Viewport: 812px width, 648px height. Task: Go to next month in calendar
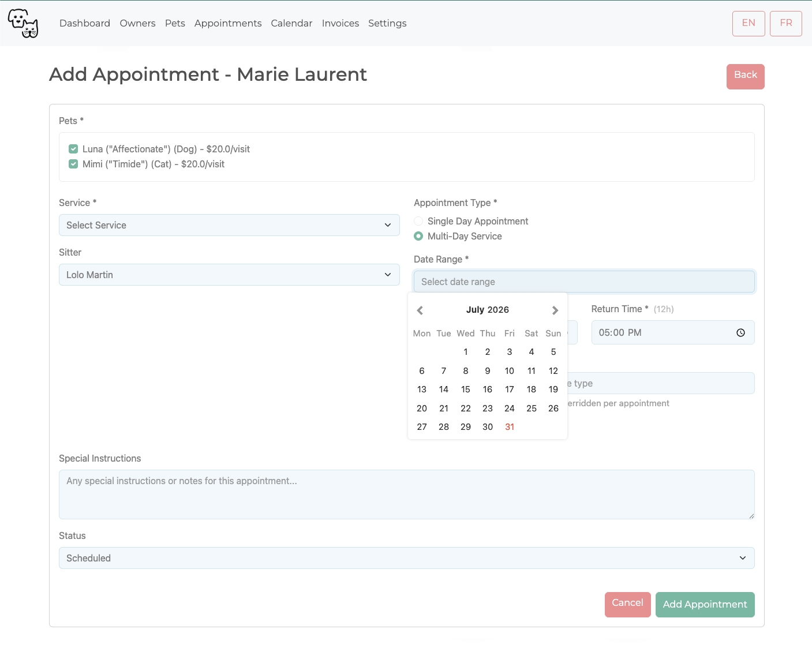pyautogui.click(x=555, y=310)
